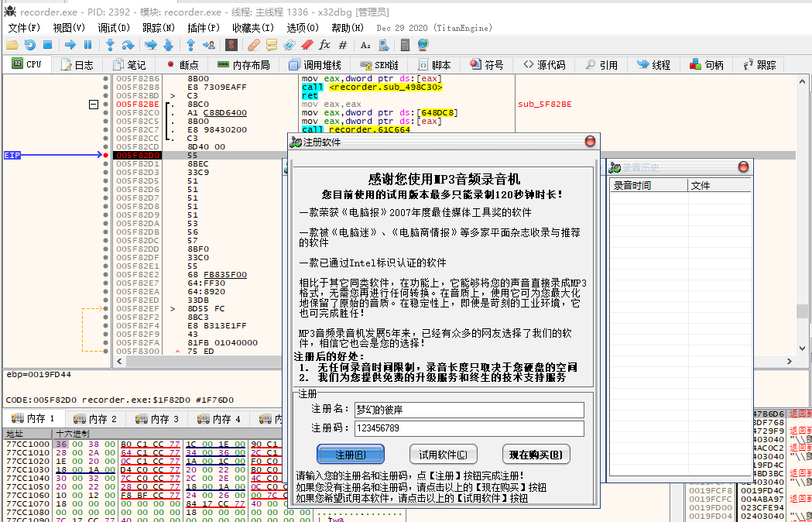Open the 视图(V) menu
This screenshot has height=522, width=812.
click(69, 28)
